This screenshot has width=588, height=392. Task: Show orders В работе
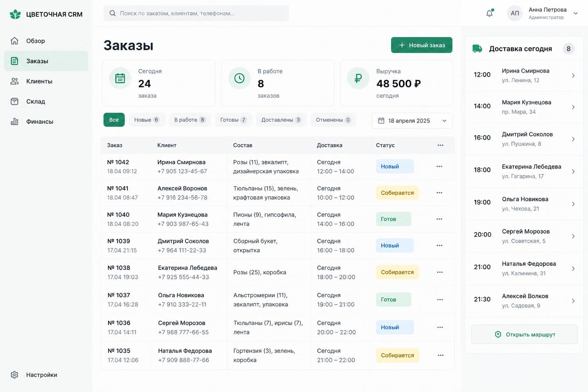[x=190, y=120]
